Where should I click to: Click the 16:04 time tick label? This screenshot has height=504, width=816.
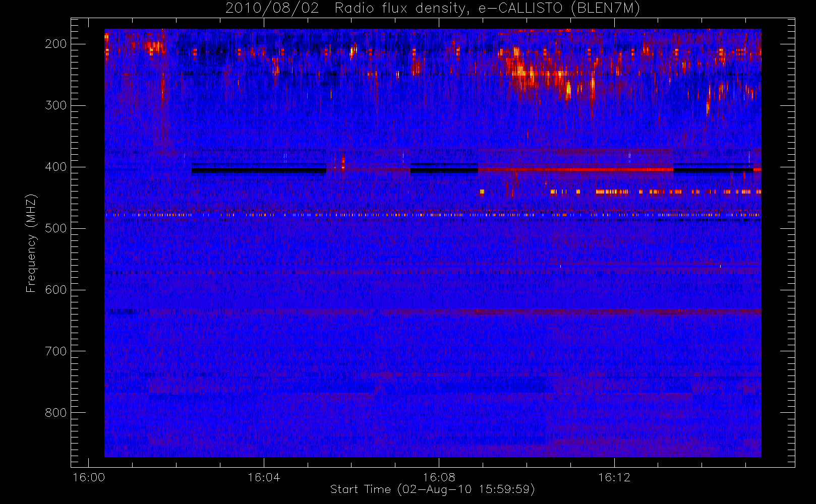point(264,477)
